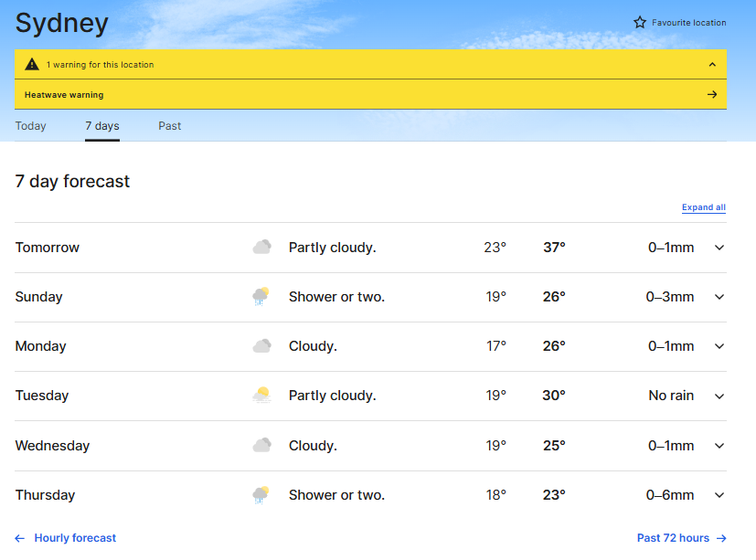Click the warning triangle icon
The width and height of the screenshot is (756, 560).
pos(32,65)
